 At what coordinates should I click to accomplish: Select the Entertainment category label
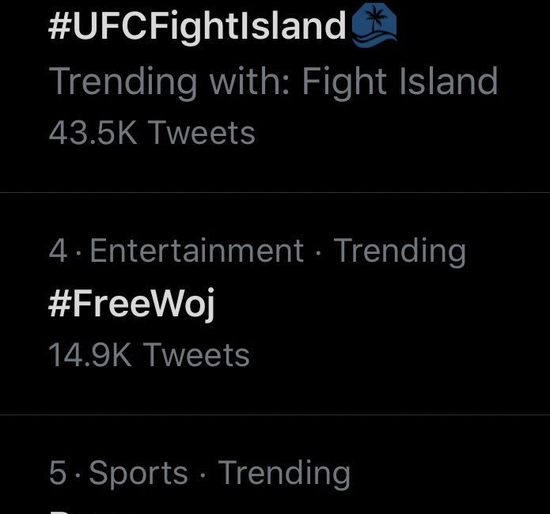(x=196, y=250)
